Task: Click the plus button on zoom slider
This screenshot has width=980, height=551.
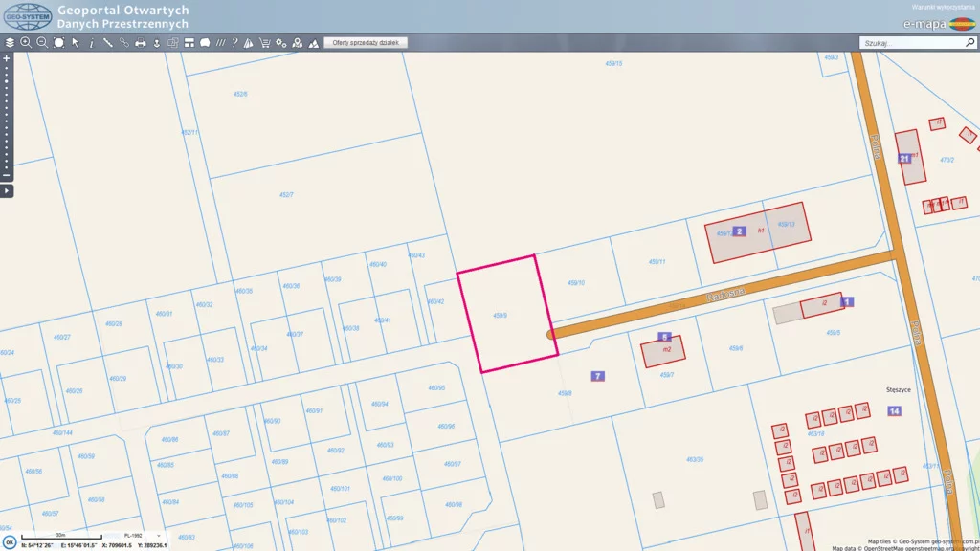Action: pyautogui.click(x=7, y=58)
